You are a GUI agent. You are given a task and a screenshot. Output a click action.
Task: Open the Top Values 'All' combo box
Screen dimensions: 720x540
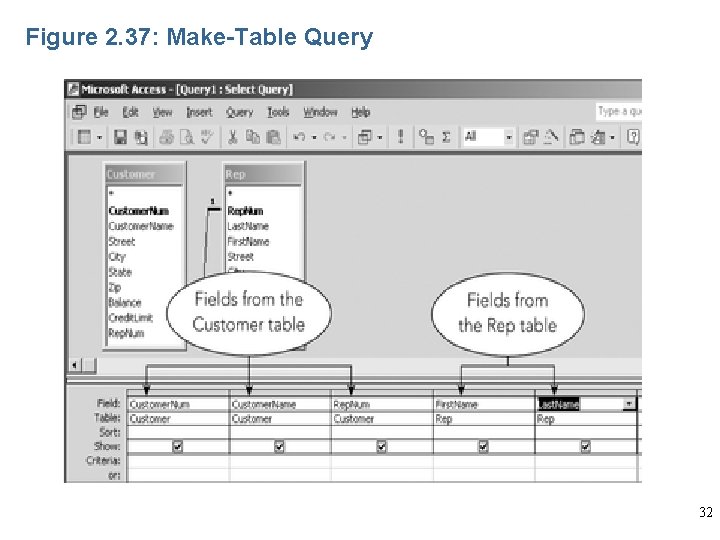509,137
